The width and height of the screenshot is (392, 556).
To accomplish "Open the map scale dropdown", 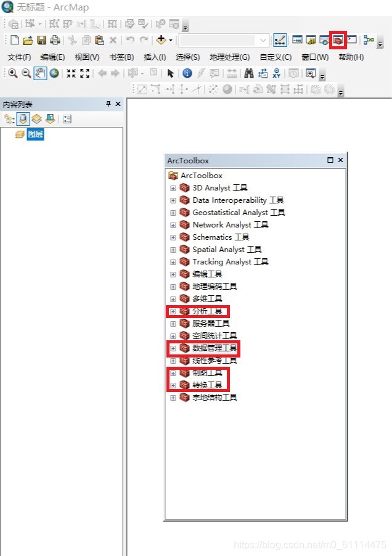I will (263, 40).
